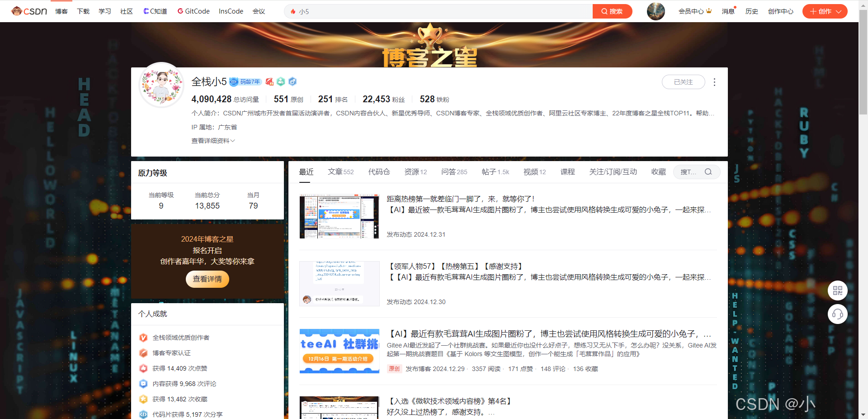Open the 创作 dropdown button
The height and width of the screenshot is (419, 868).
(825, 11)
